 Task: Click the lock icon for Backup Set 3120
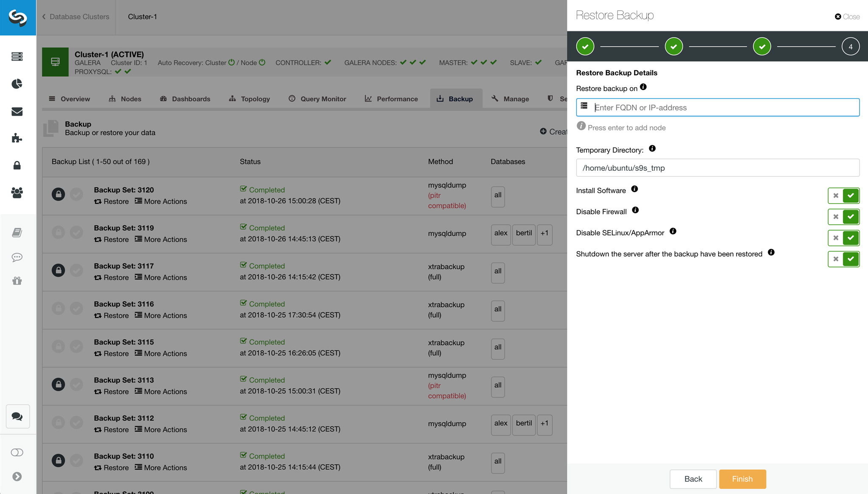(x=58, y=194)
